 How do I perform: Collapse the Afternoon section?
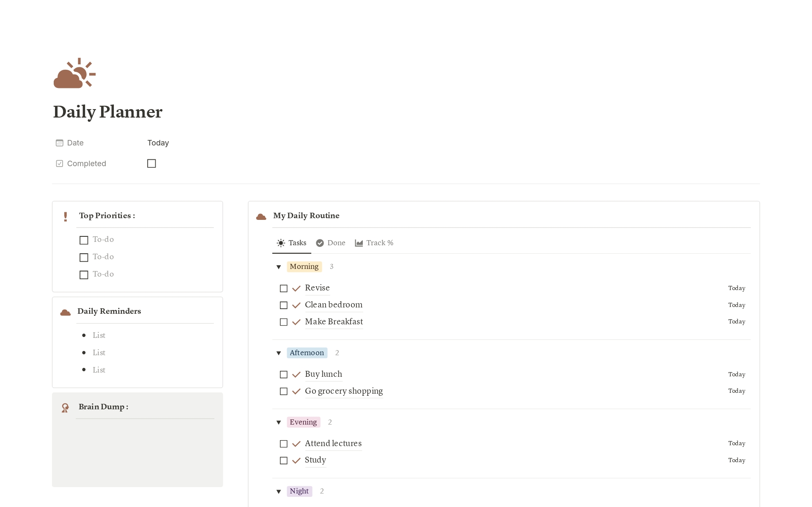click(x=278, y=353)
